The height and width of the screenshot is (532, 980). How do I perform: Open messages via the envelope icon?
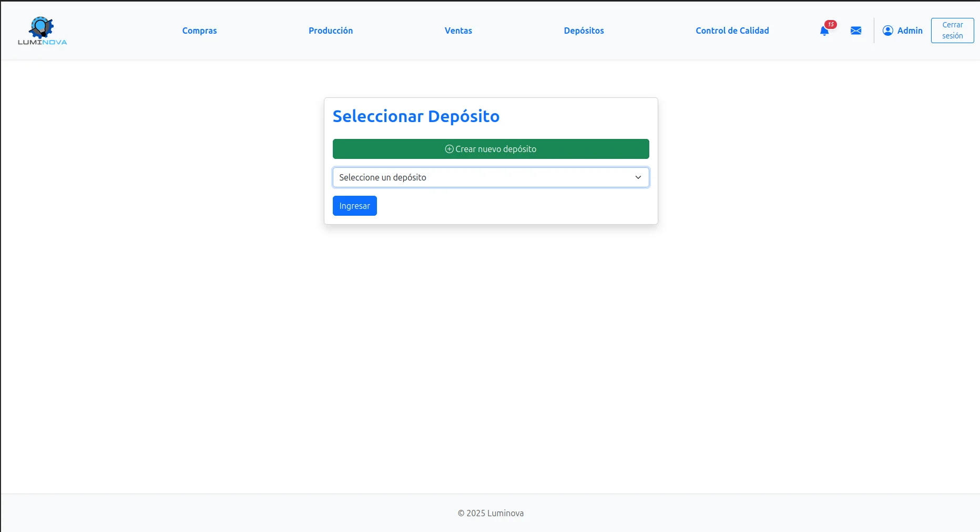(856, 31)
